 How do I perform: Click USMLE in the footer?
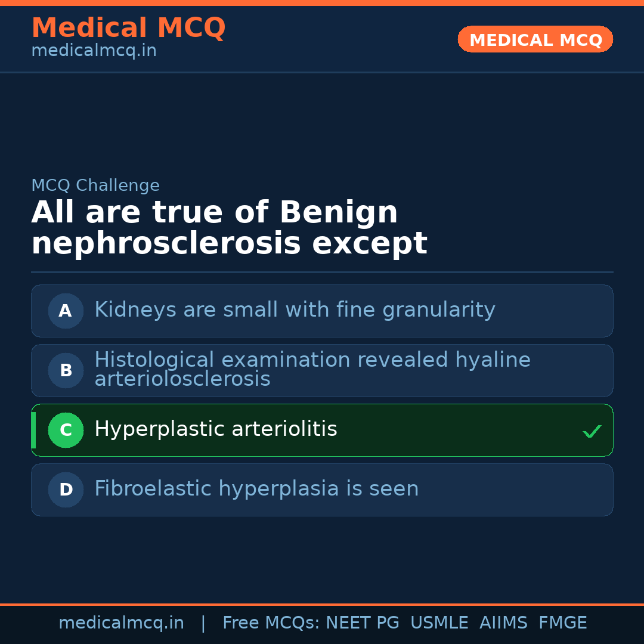click(x=439, y=623)
